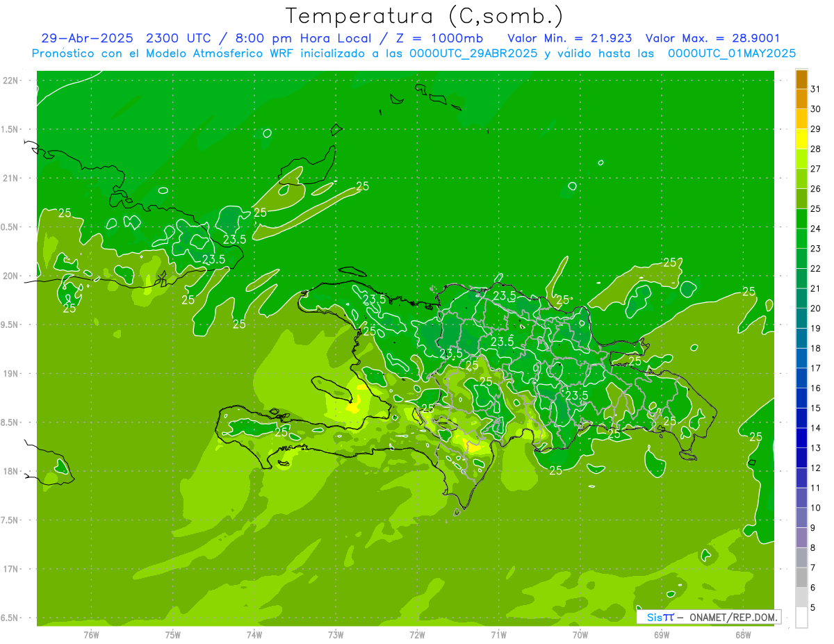Click the 'Valor Max. = 28.9001' text
This screenshot has width=834, height=644.
(x=712, y=38)
